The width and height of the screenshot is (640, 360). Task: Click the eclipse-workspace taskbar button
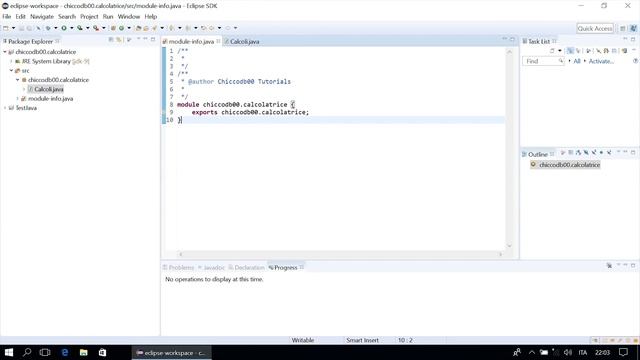click(171, 353)
